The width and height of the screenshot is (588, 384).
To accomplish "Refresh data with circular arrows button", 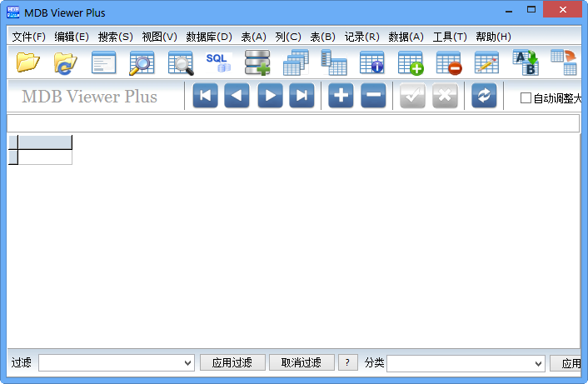I will [x=484, y=96].
